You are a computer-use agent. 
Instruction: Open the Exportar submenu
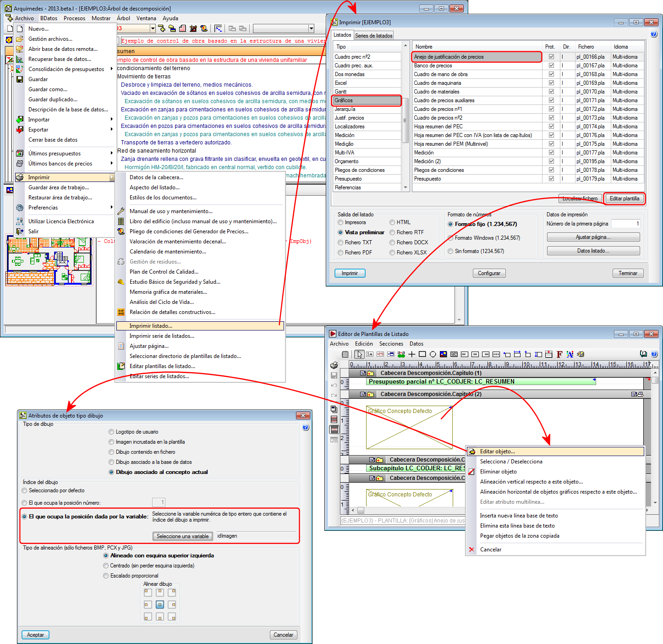(64, 130)
